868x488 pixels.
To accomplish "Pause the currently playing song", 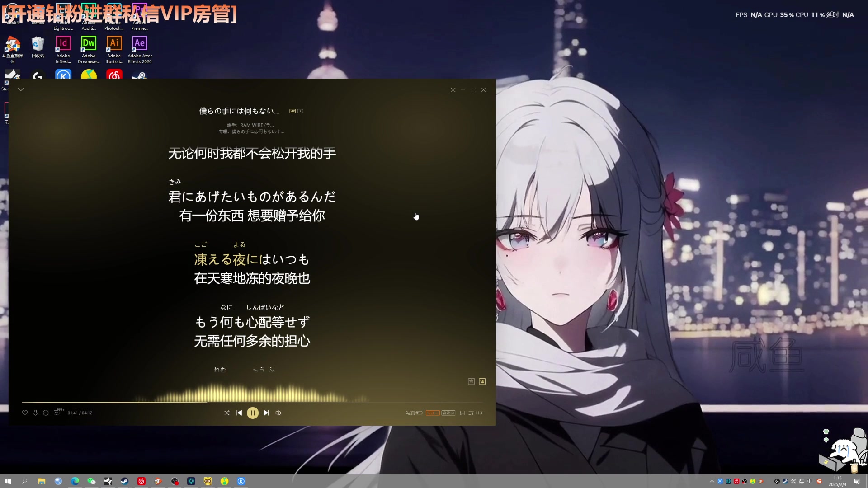I will 253,413.
